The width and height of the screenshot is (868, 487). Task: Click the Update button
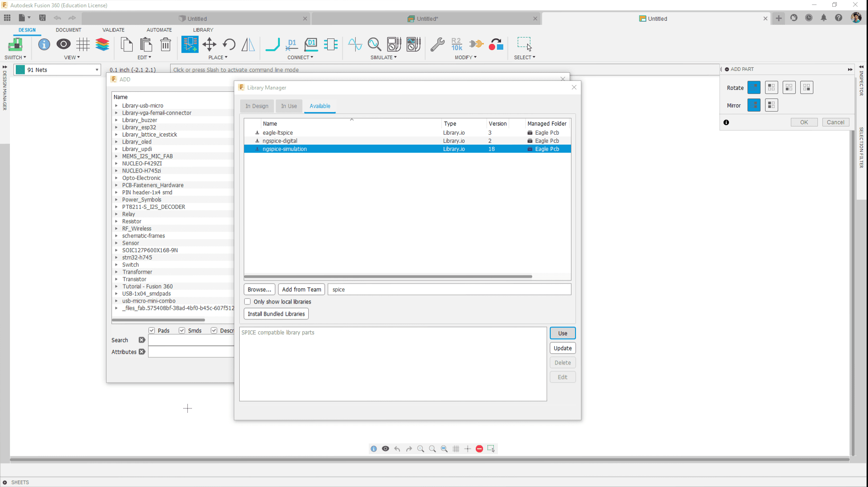pos(562,348)
